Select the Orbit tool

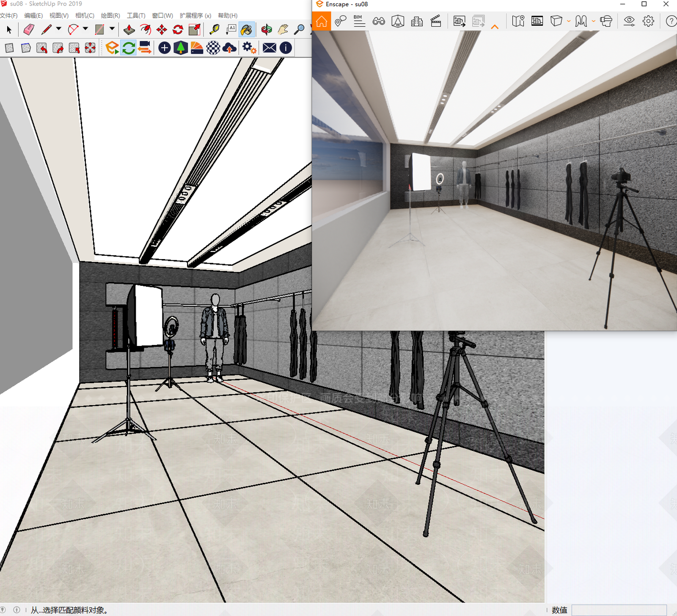pos(267,30)
